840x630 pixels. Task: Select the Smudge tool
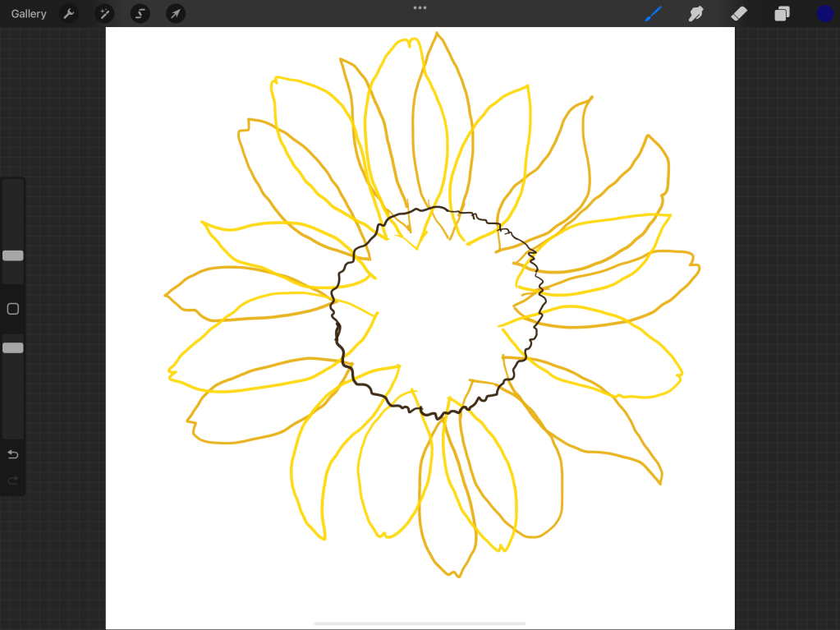696,14
